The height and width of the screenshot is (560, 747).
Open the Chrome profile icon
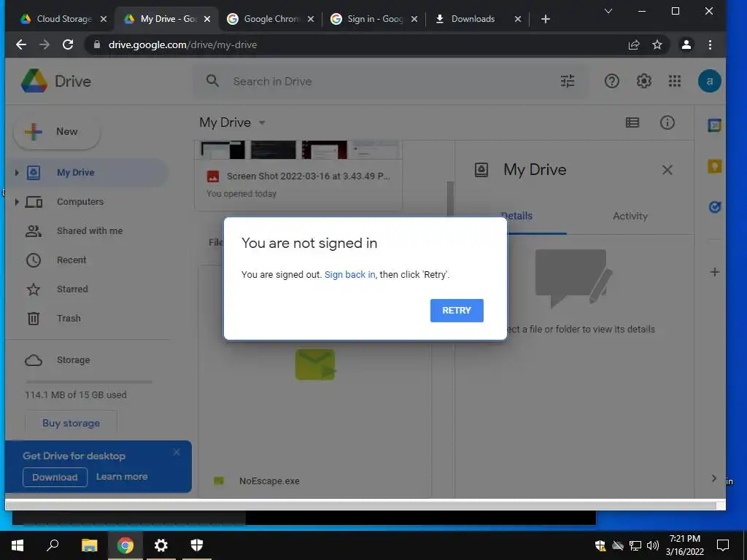(x=686, y=44)
